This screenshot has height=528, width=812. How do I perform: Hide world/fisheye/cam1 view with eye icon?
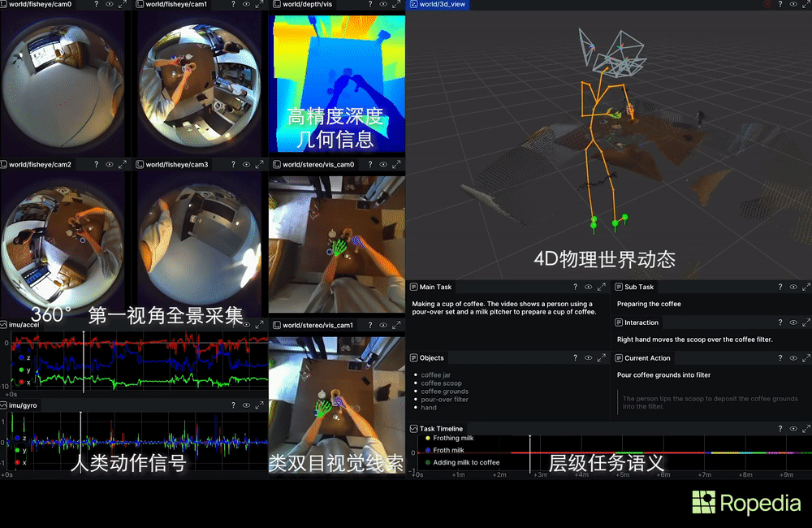point(246,5)
